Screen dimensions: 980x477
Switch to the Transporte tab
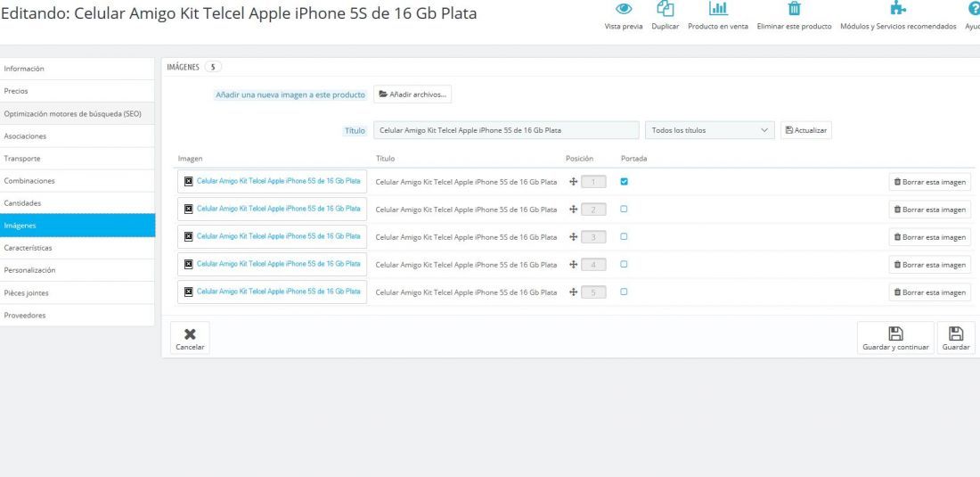(x=77, y=159)
